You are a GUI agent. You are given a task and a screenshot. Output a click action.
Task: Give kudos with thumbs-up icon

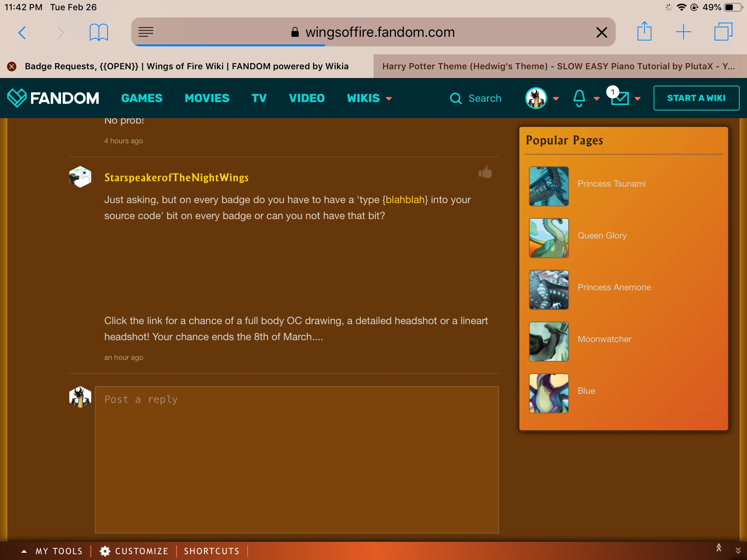[x=485, y=172]
